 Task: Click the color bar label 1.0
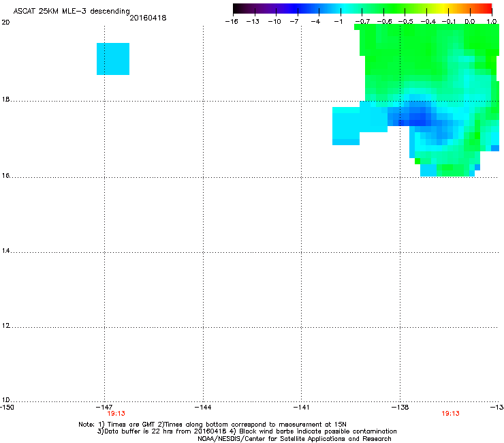click(x=492, y=22)
